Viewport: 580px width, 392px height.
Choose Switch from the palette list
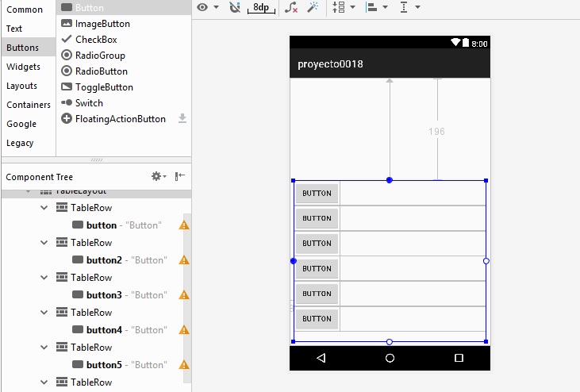tap(89, 103)
